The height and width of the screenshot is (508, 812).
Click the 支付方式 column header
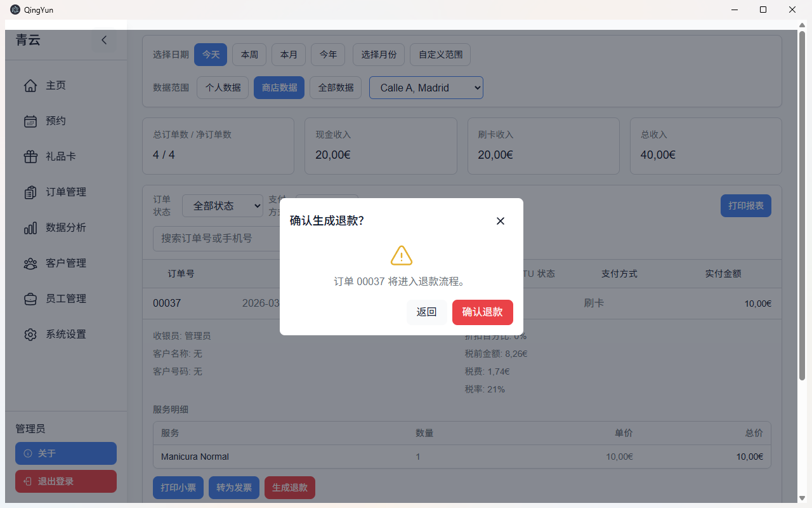pos(619,274)
